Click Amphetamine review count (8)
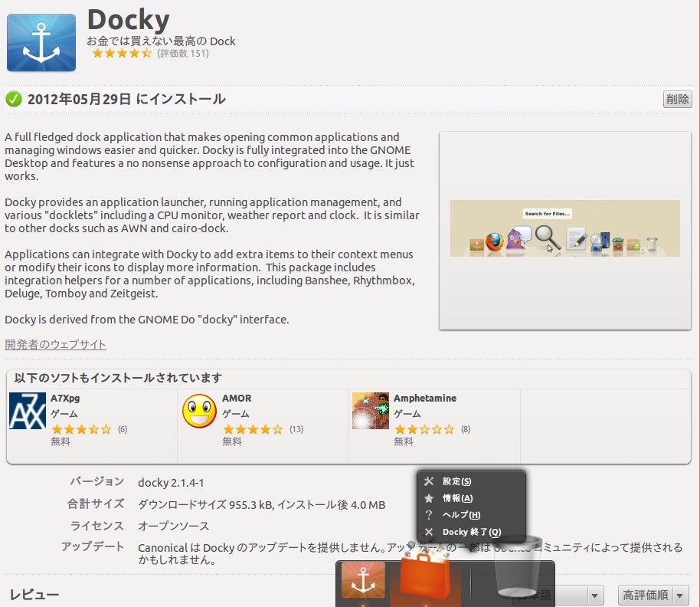This screenshot has height=607, width=700. (x=466, y=429)
